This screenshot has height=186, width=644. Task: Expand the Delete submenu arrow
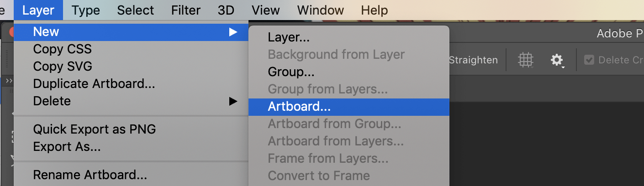coord(233,101)
